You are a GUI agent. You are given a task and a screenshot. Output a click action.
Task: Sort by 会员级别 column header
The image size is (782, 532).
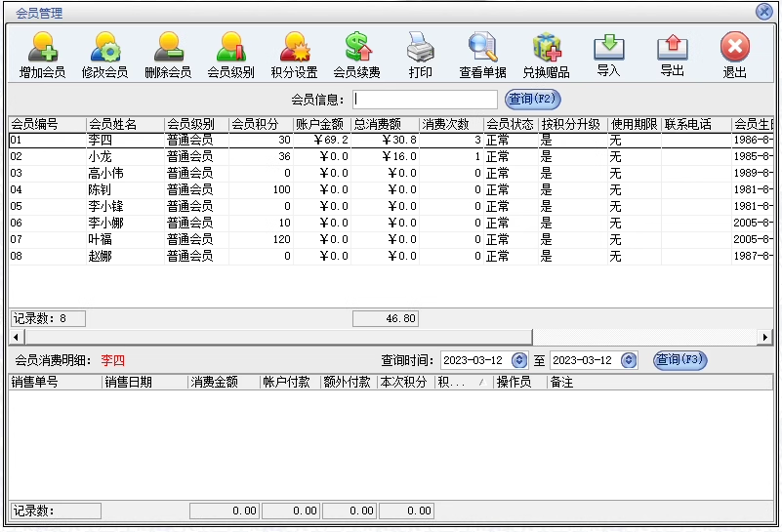[x=196, y=124]
